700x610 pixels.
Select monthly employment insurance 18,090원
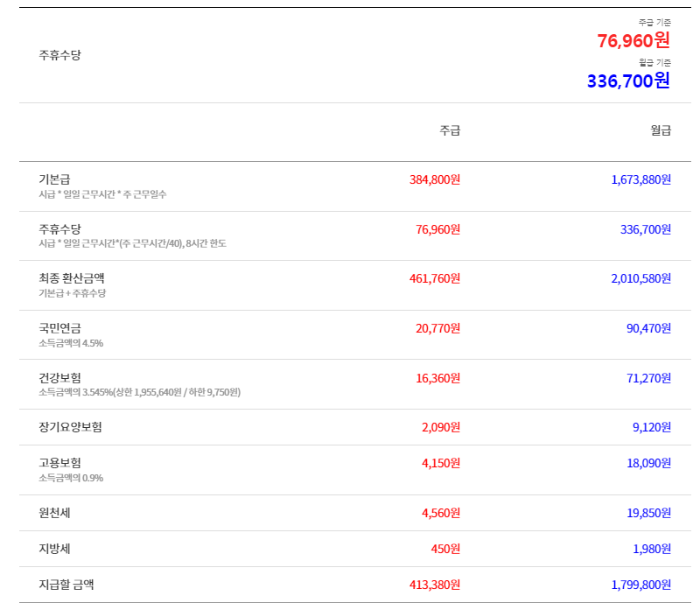point(648,463)
